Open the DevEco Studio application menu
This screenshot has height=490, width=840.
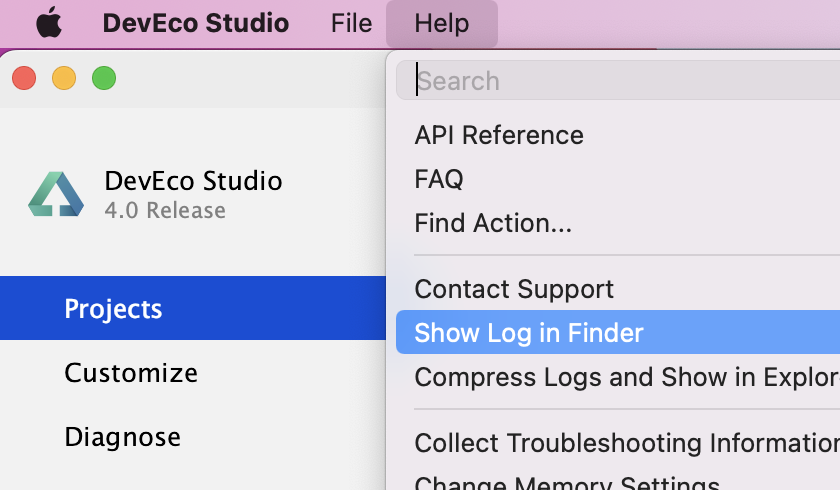pyautogui.click(x=196, y=23)
